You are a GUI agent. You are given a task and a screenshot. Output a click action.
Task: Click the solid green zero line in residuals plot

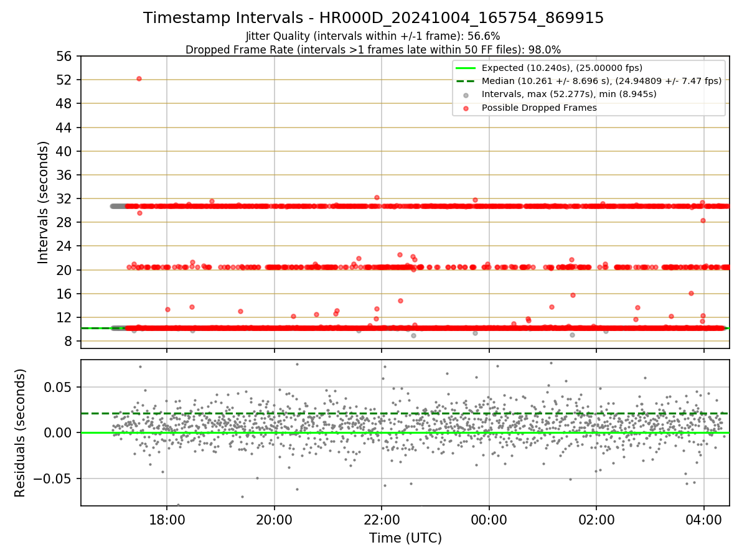coord(405,432)
